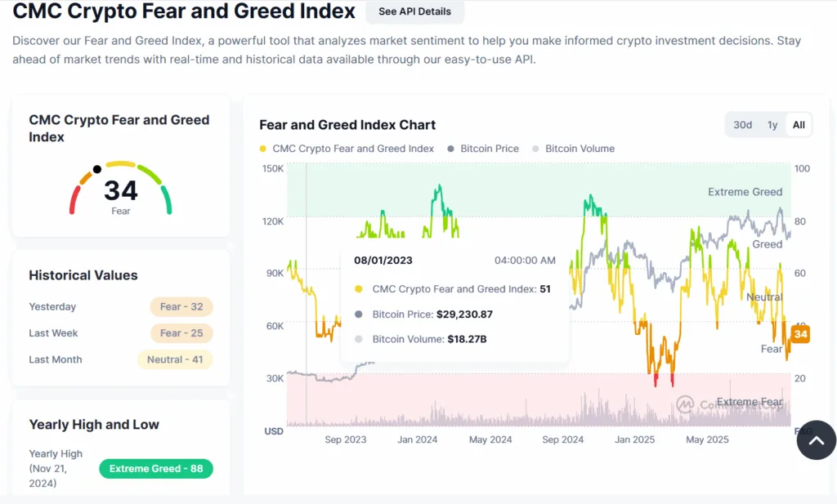Hide the Bitcoin Volume series via its legend entry
The width and height of the screenshot is (837, 504).
[x=577, y=149]
